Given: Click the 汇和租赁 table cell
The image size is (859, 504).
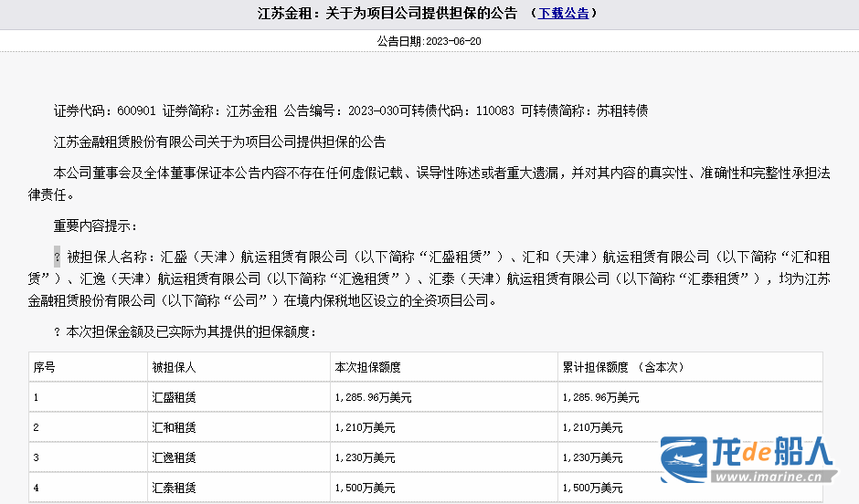Looking at the screenshot, I should [174, 427].
